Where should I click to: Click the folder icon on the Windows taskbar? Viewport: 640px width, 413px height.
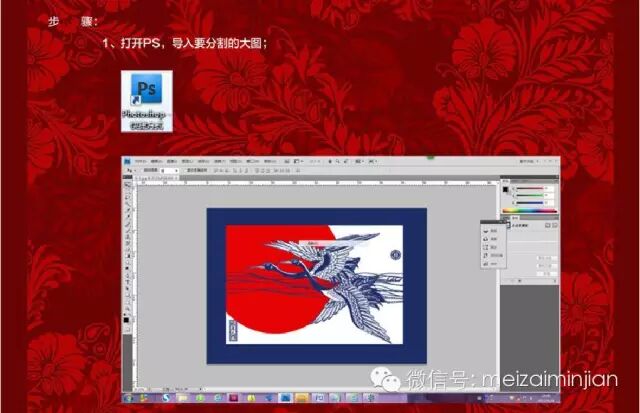(182, 398)
